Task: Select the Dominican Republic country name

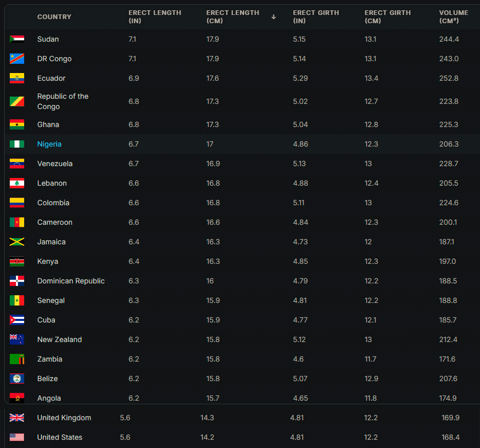Action: (x=71, y=281)
